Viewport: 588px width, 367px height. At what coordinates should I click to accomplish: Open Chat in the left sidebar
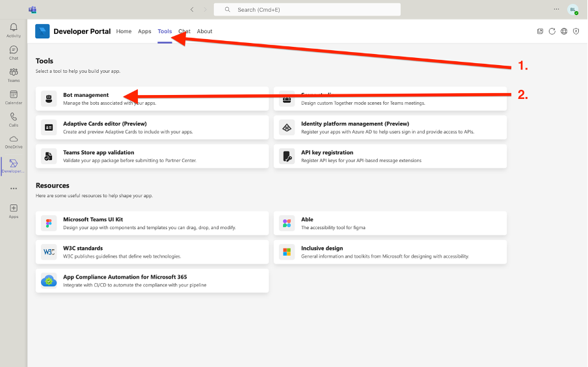[14, 53]
